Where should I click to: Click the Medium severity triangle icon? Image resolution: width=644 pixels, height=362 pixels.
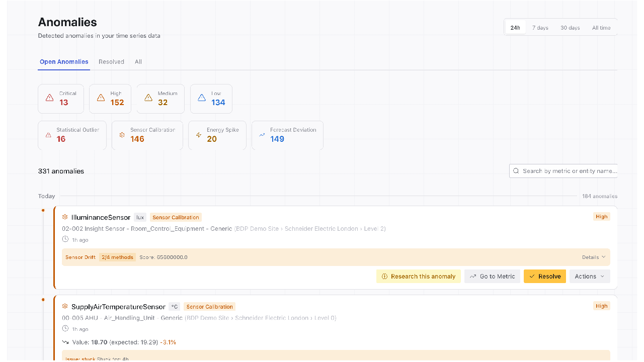[148, 98]
